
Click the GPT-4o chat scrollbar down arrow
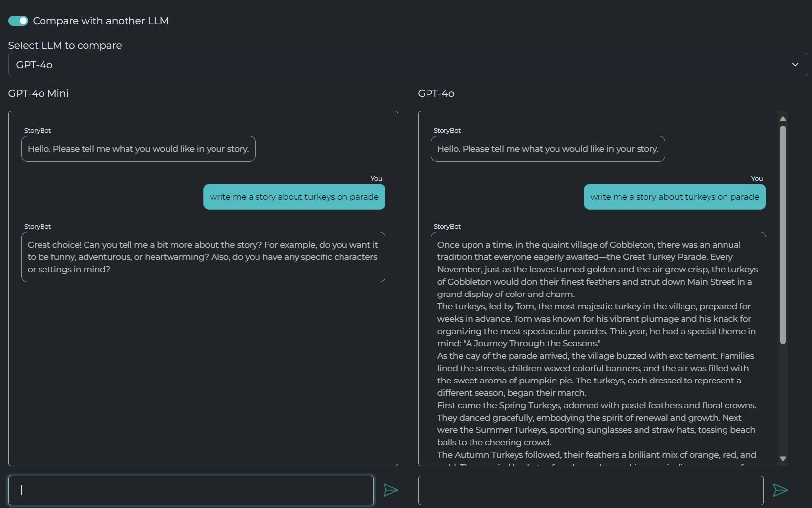(x=783, y=459)
